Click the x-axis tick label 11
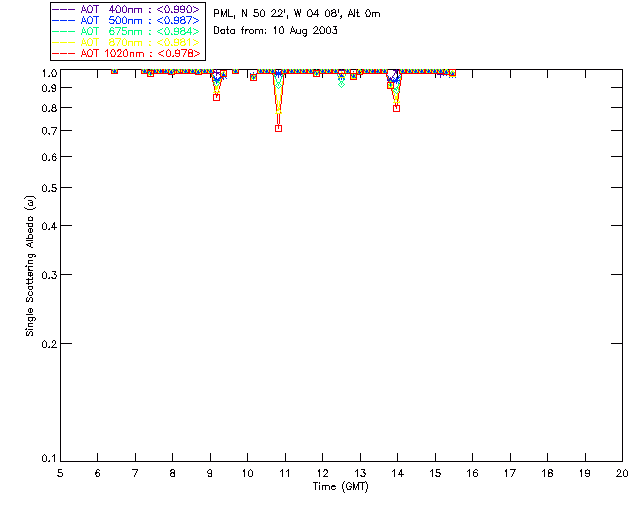The width and height of the screenshot is (640, 512). (x=285, y=473)
